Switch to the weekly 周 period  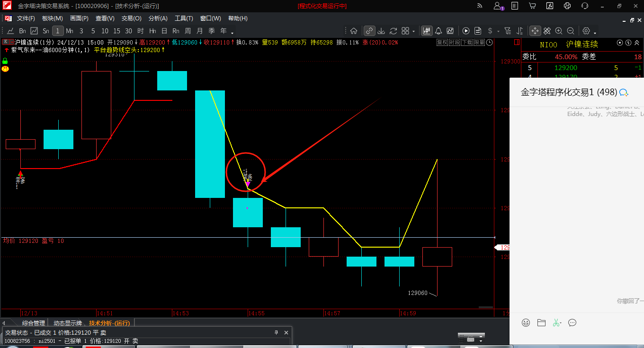pyautogui.click(x=188, y=31)
